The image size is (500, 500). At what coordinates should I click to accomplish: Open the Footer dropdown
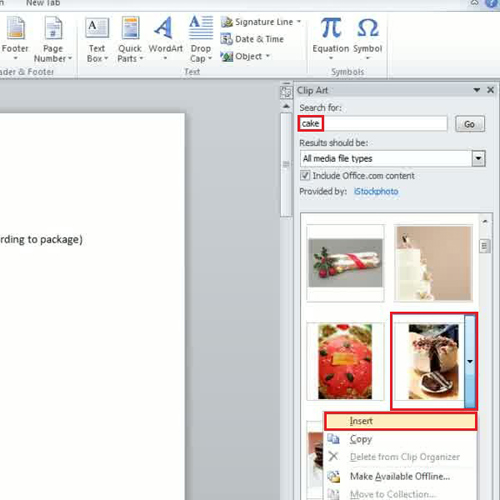coord(14,38)
